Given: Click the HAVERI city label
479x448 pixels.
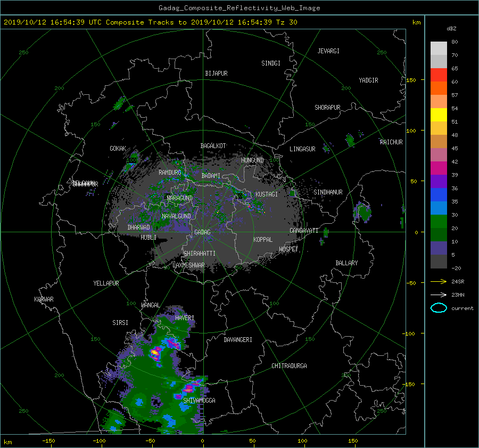Looking at the screenshot, I should (185, 318).
